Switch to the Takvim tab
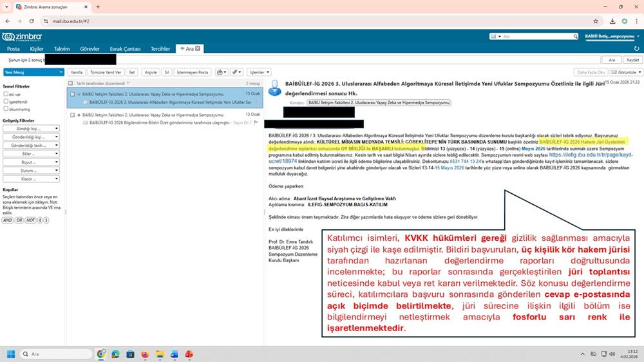Screen dimensions: 644x362 (x=62, y=48)
